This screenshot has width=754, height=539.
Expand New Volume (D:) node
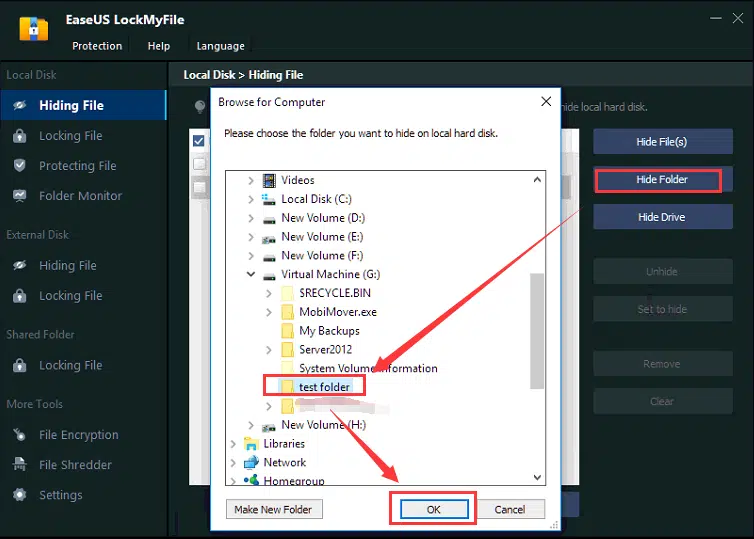pyautogui.click(x=251, y=218)
